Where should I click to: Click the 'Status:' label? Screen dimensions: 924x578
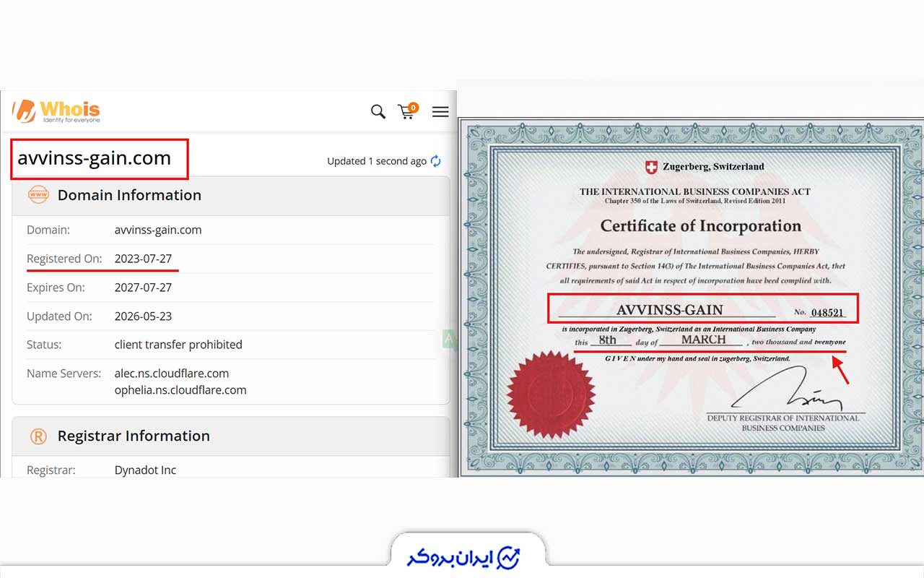coord(44,345)
